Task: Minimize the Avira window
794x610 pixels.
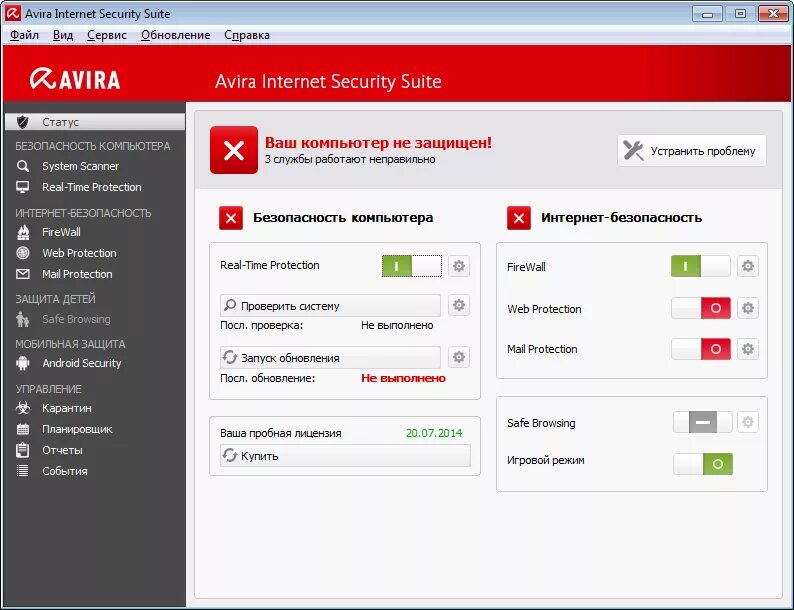Action: click(x=707, y=14)
